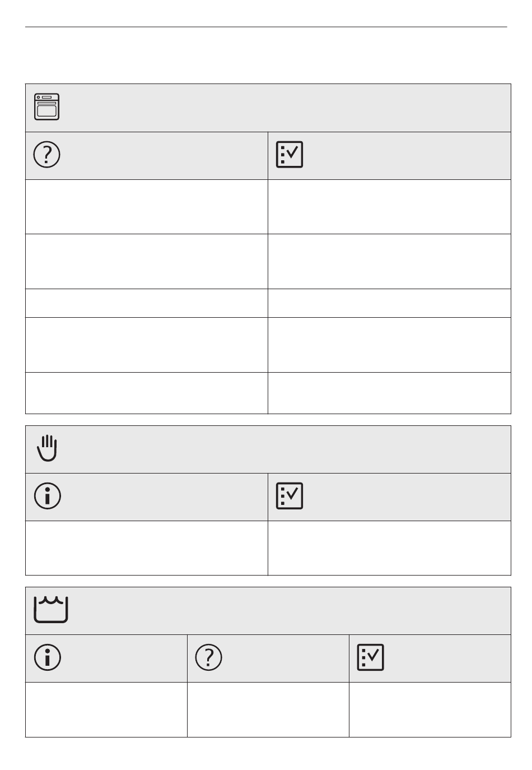The image size is (532, 770).
Task: Select first empty right cell under oven checklist
Action: (x=389, y=207)
